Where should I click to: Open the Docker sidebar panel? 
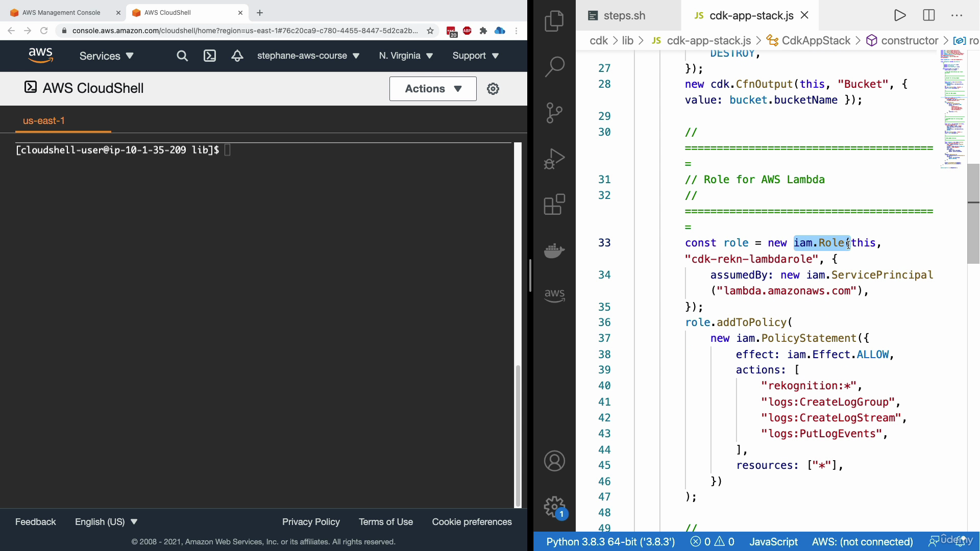click(554, 251)
